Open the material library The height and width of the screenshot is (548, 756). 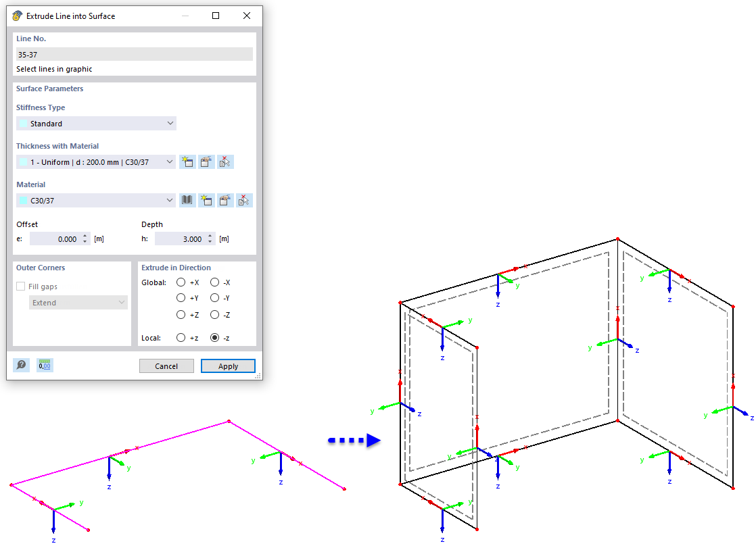tap(187, 200)
